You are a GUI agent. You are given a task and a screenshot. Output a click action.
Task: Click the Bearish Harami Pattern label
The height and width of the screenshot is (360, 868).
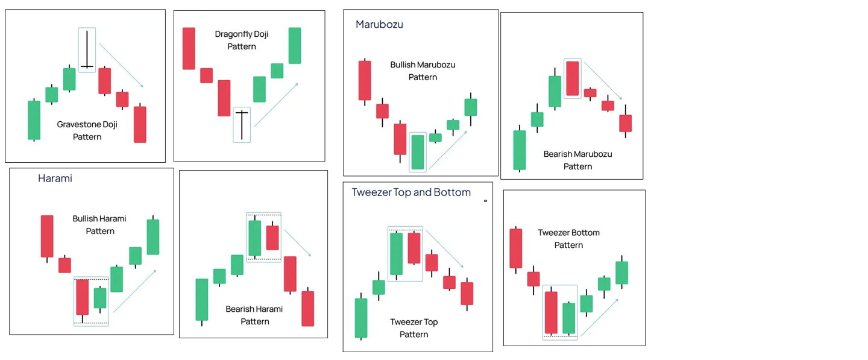254,315
